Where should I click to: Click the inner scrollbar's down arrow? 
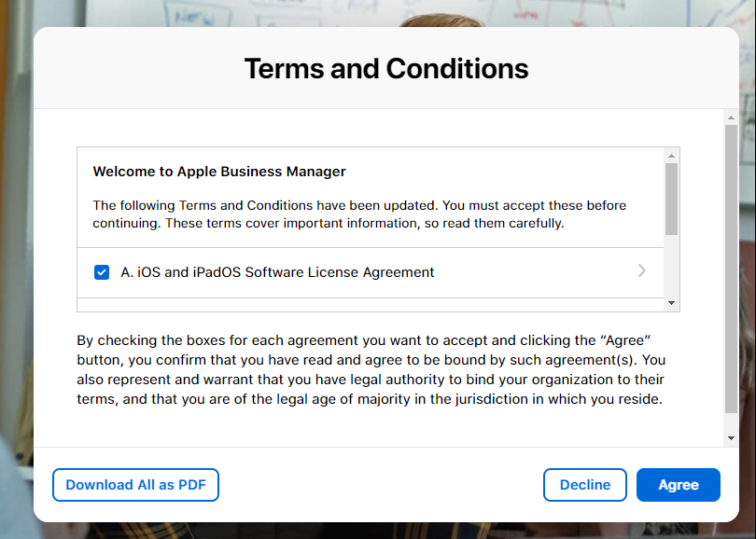coord(669,302)
